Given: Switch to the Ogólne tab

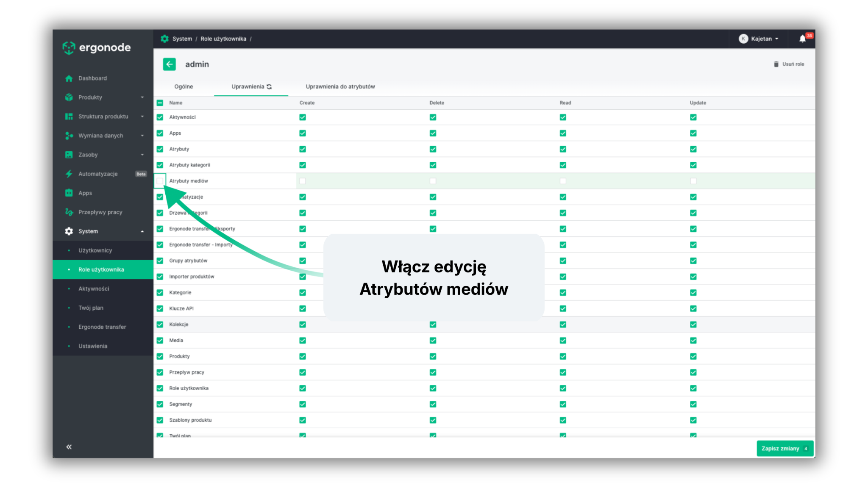Looking at the screenshot, I should pos(184,87).
